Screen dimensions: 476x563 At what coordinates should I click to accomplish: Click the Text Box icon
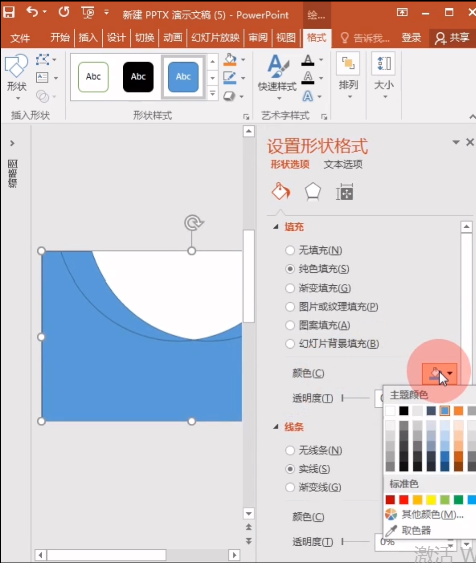click(x=42, y=78)
